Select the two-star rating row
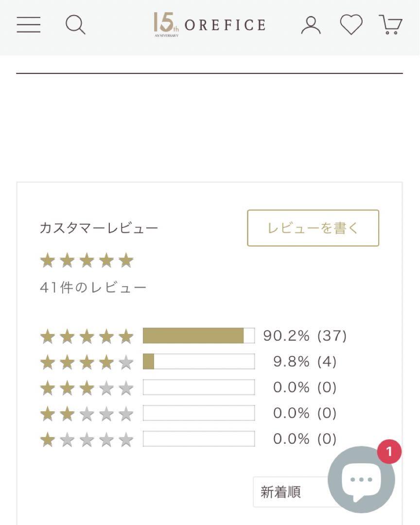The width and height of the screenshot is (420, 525). [x=188, y=413]
